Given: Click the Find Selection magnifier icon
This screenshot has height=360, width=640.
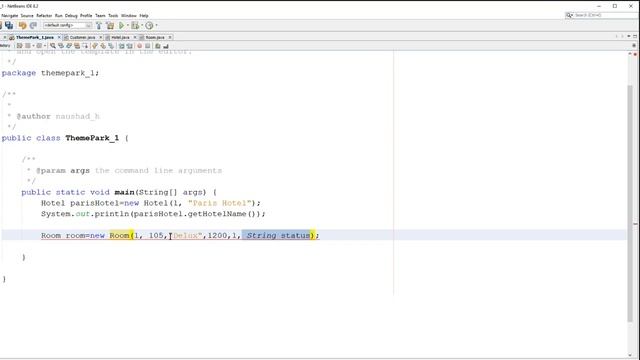Looking at the screenshot, I should point(53,46).
